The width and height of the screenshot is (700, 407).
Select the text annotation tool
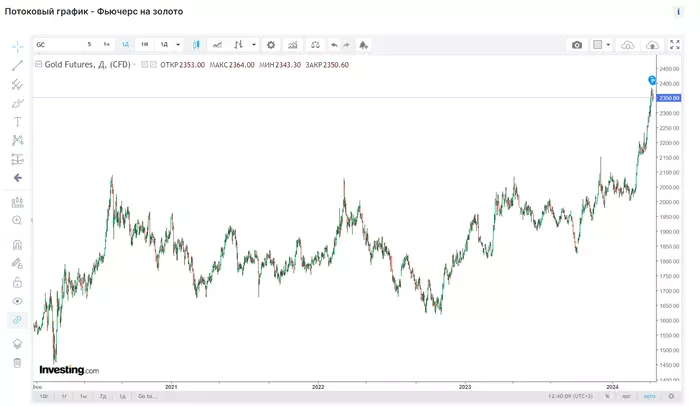pyautogui.click(x=17, y=122)
